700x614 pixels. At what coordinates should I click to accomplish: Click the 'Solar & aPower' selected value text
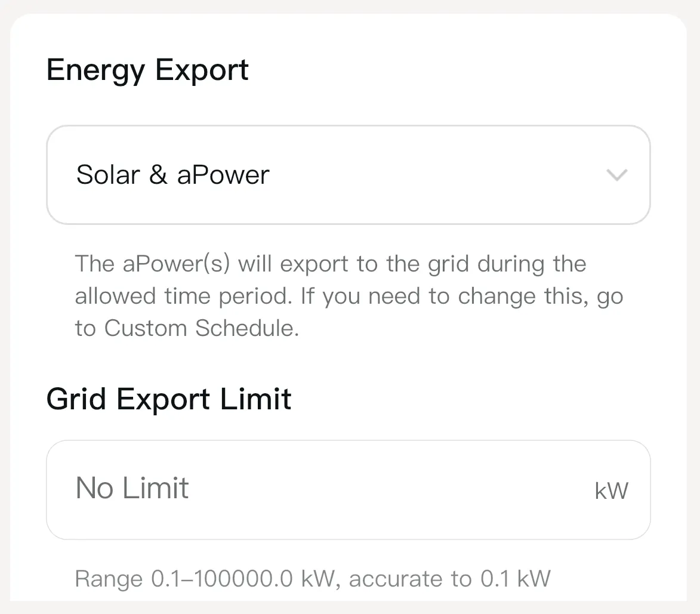pyautogui.click(x=173, y=175)
